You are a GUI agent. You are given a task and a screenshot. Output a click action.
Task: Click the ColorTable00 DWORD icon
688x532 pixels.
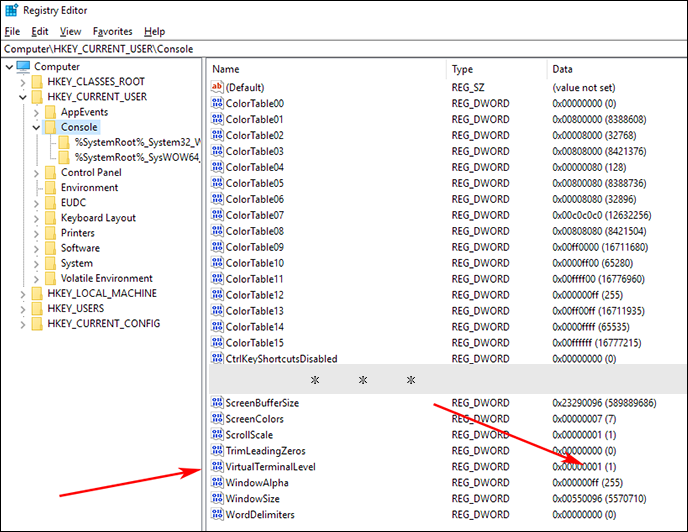point(217,103)
